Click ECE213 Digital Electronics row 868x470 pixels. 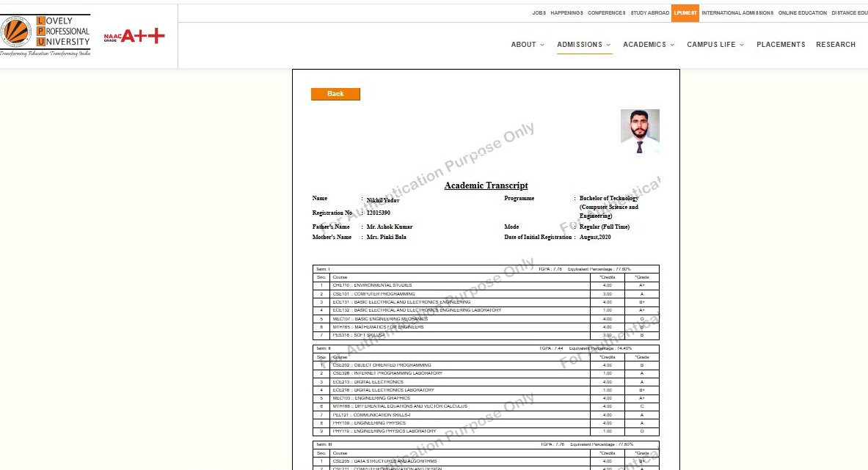click(x=486, y=381)
